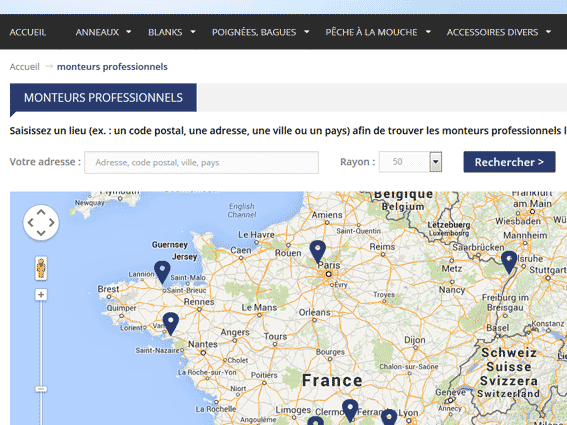Click the Guernsey label on the map
567x425 pixels.
(170, 245)
